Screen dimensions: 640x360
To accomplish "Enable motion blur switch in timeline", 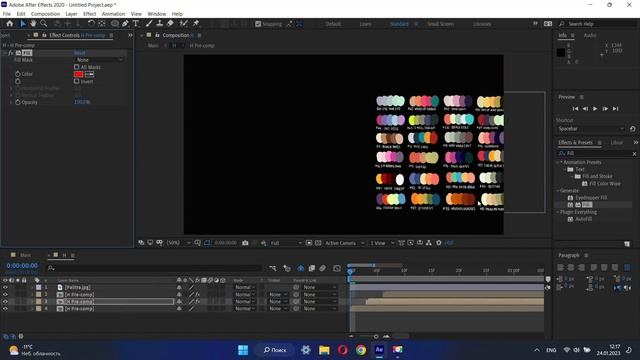I will 322,268.
